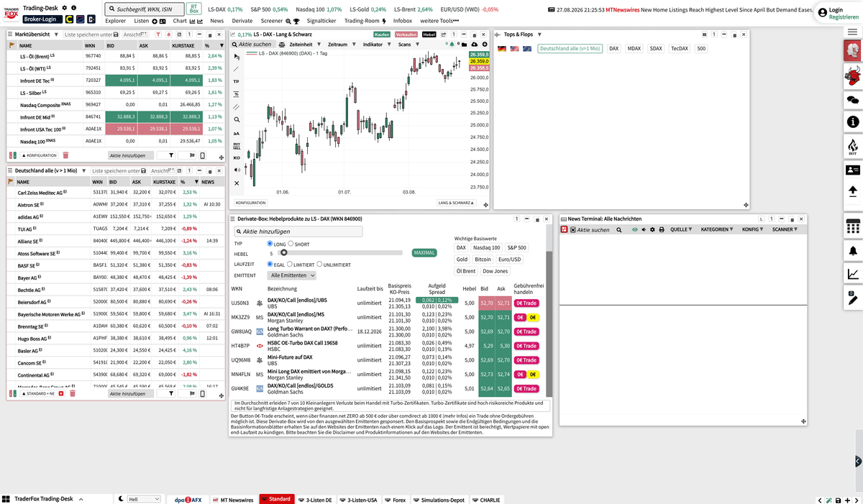Open the hamburger menu at top right

click(x=853, y=32)
